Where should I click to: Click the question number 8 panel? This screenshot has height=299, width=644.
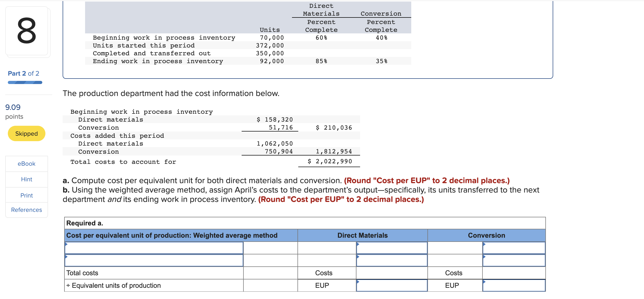27,31
